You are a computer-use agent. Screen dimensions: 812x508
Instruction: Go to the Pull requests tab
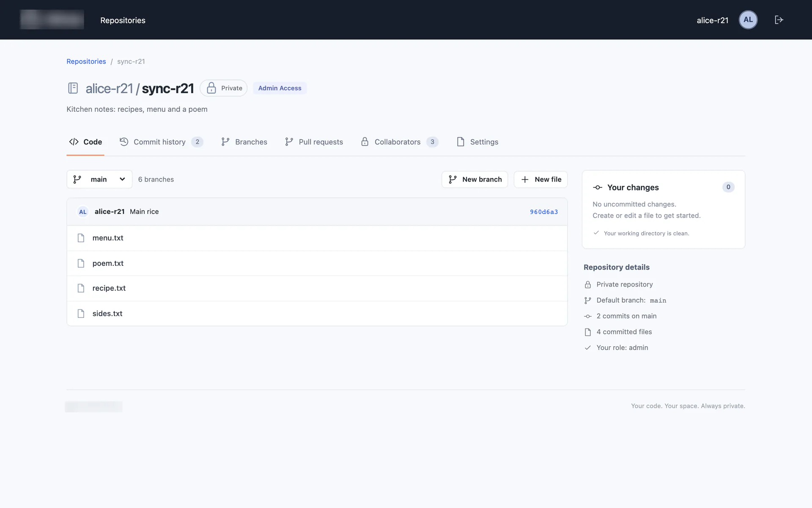point(314,142)
